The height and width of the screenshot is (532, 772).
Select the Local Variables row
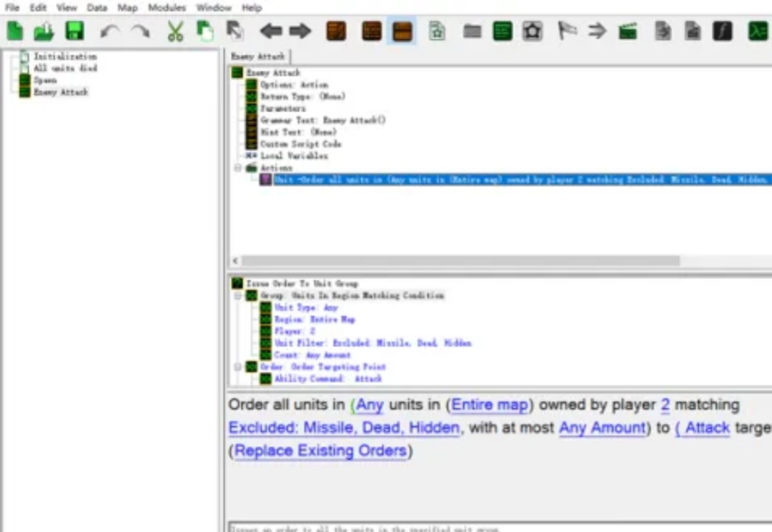tap(294, 156)
